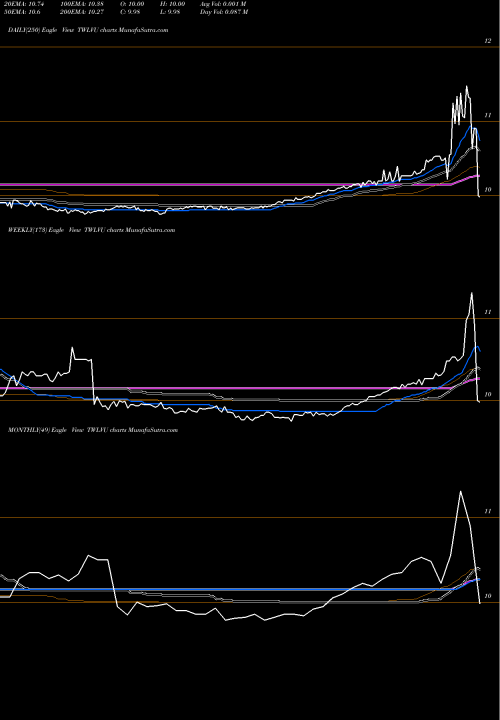
Task: Click the 12 axis label on daily chart
Action: click(488, 41)
